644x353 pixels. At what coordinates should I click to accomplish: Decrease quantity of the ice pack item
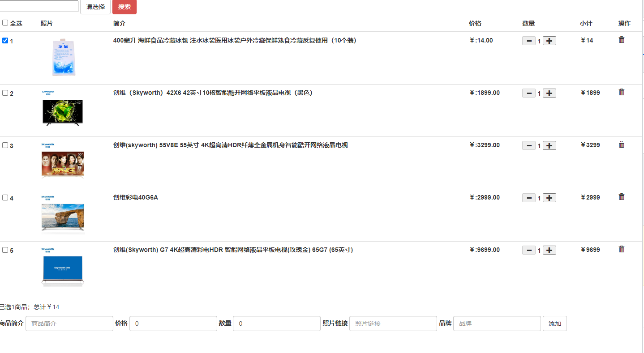pyautogui.click(x=529, y=41)
